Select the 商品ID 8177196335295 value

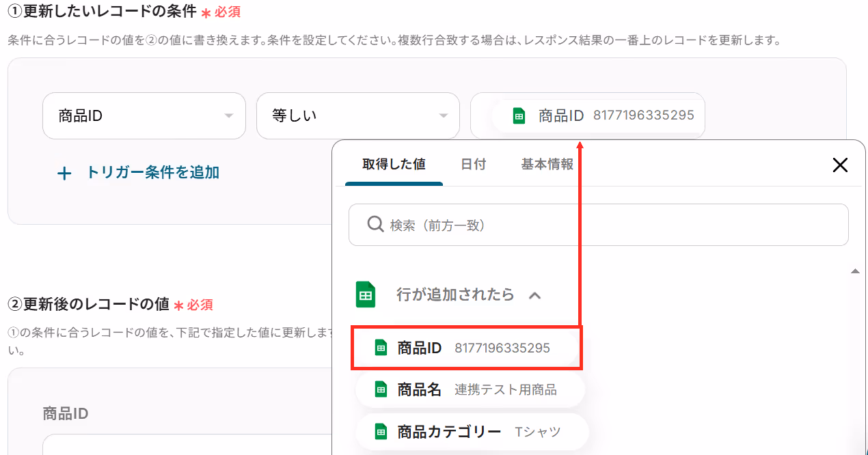point(467,348)
